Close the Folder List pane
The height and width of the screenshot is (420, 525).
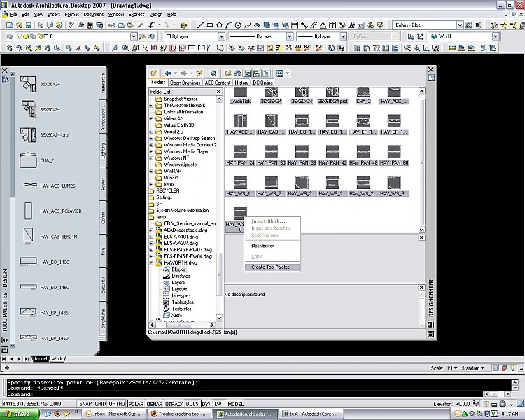click(218, 92)
